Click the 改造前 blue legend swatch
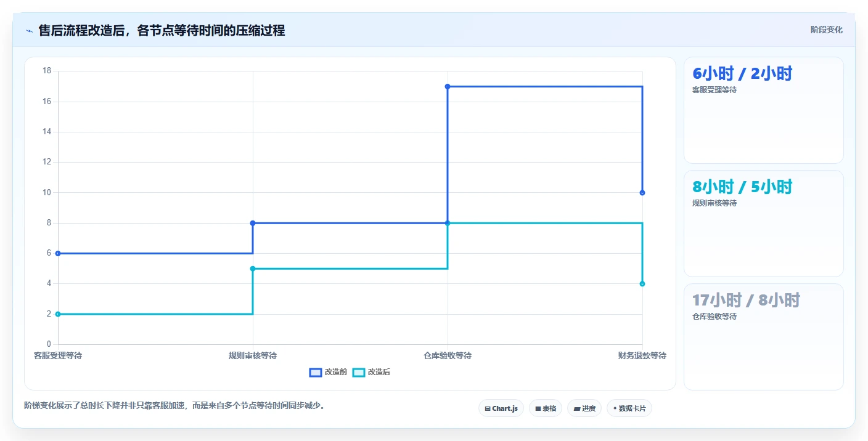Viewport: 868px width, 441px height. [316, 372]
